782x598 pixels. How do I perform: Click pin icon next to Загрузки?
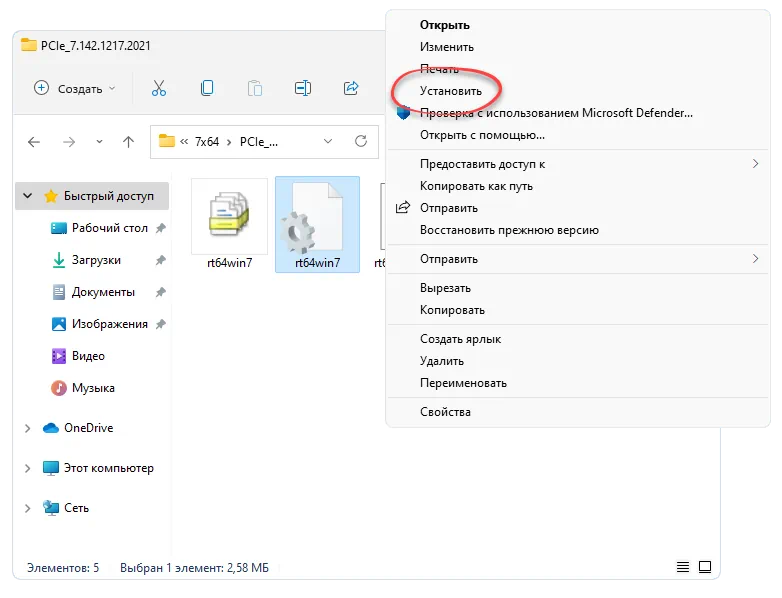tap(161, 260)
